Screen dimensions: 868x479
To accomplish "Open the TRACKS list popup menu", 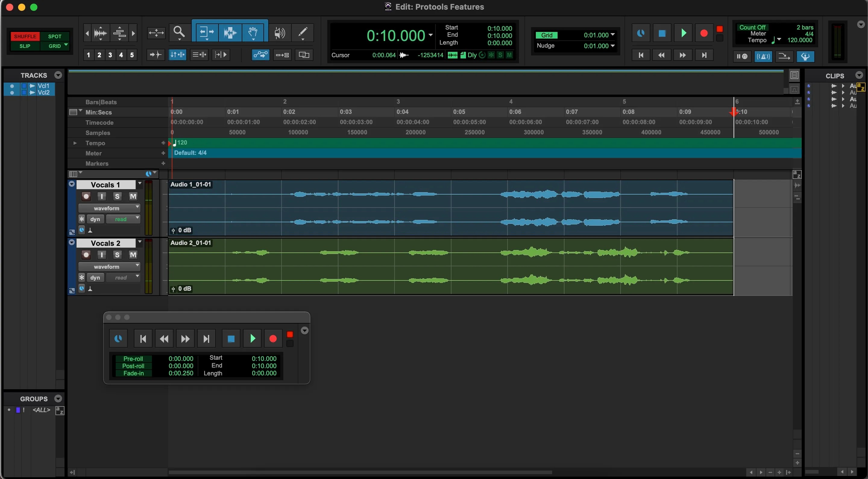I will click(x=58, y=75).
